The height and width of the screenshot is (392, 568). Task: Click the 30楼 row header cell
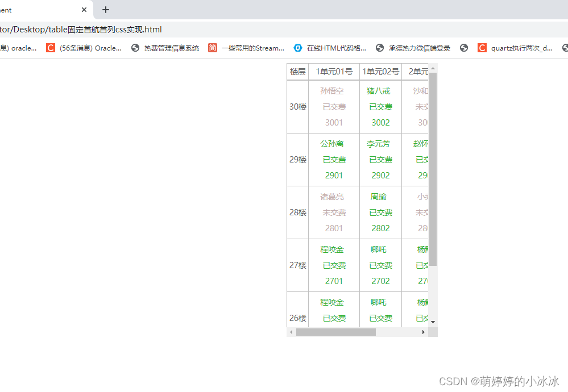click(x=297, y=106)
